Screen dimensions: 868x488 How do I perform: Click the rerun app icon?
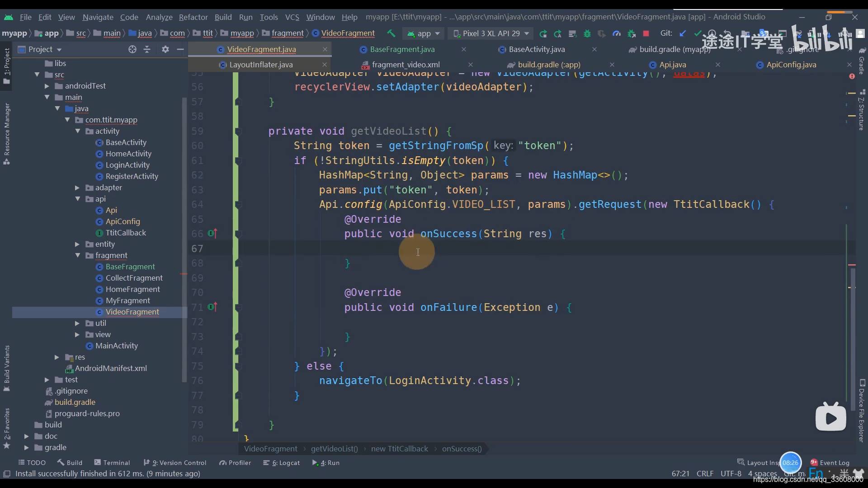(x=543, y=33)
